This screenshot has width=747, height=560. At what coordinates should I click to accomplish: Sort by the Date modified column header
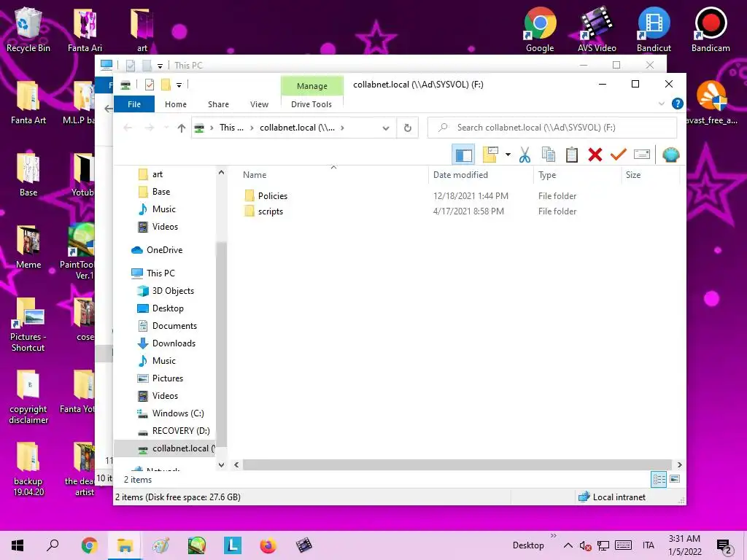click(x=481, y=175)
